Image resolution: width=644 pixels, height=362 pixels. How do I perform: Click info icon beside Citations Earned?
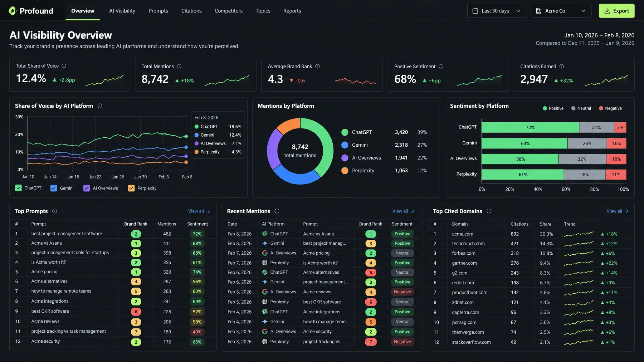[562, 66]
